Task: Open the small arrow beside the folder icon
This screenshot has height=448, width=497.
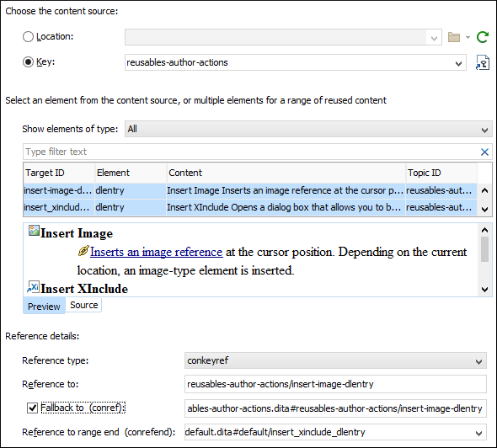Action: 468,37
